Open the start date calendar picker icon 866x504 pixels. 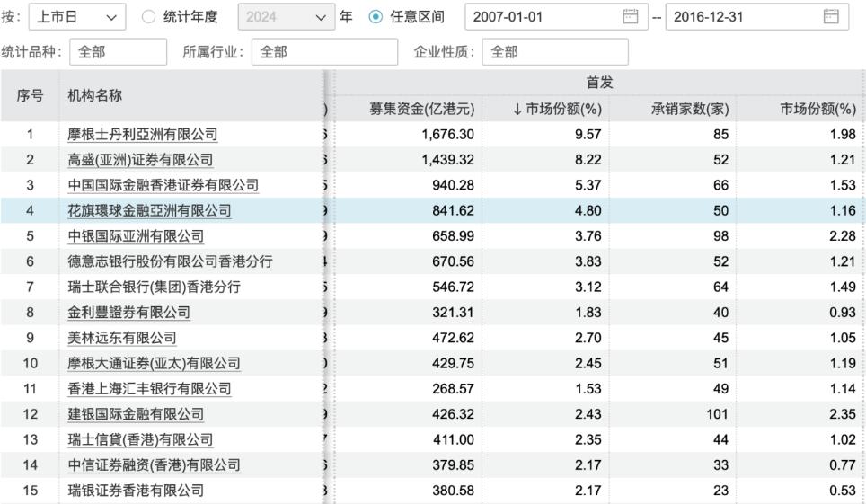630,16
